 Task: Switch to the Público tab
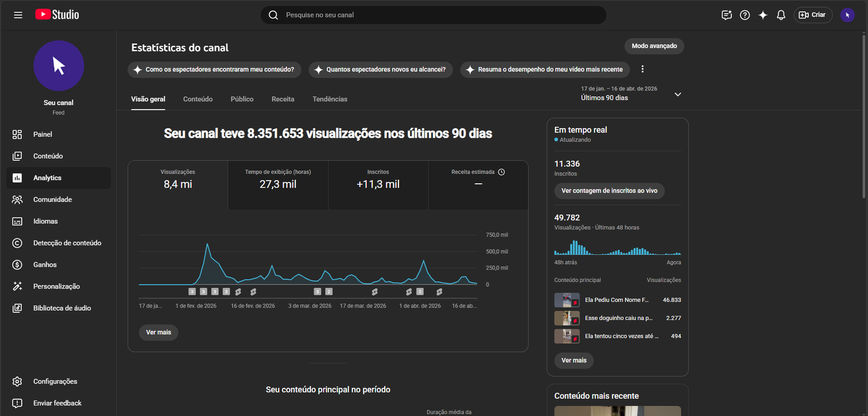(x=242, y=99)
